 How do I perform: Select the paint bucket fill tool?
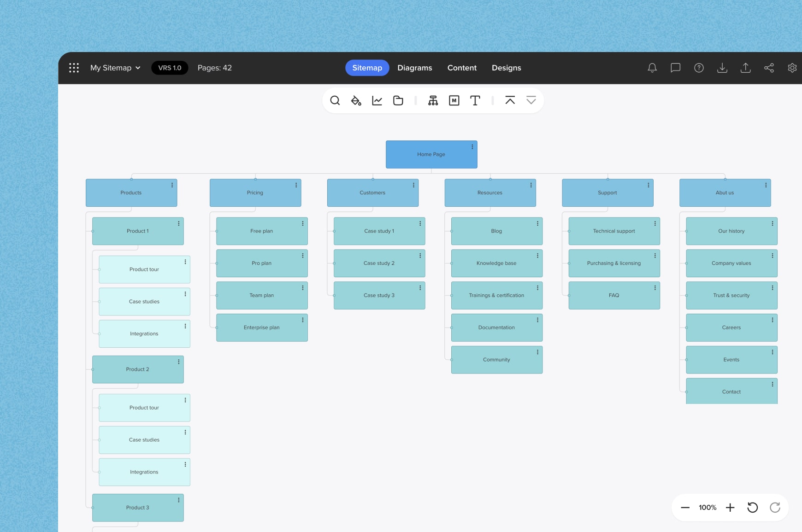click(x=356, y=100)
